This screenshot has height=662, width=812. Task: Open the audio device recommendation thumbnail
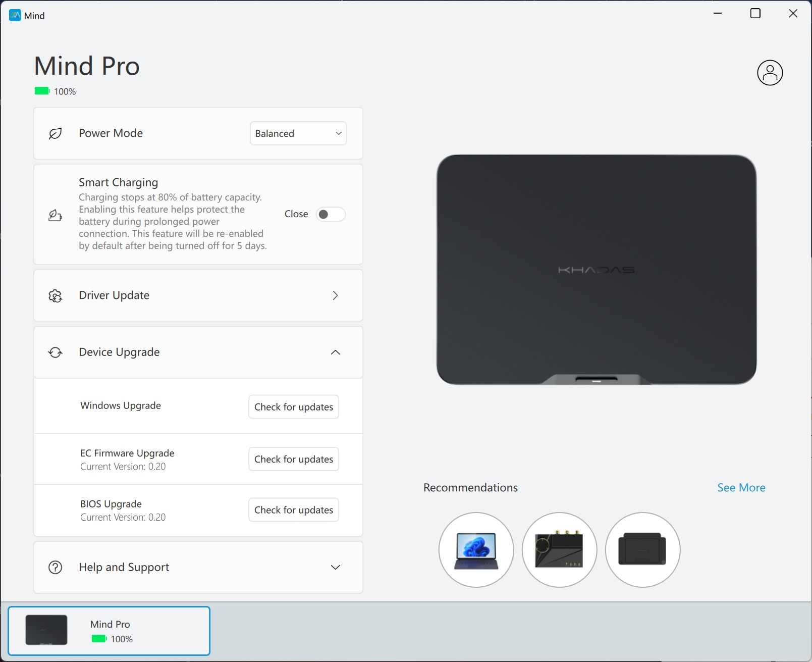click(559, 550)
